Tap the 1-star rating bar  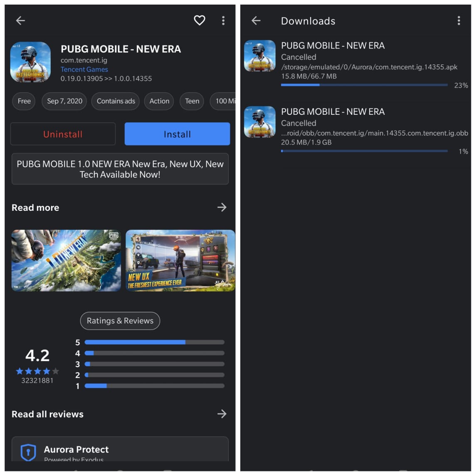coord(155,386)
